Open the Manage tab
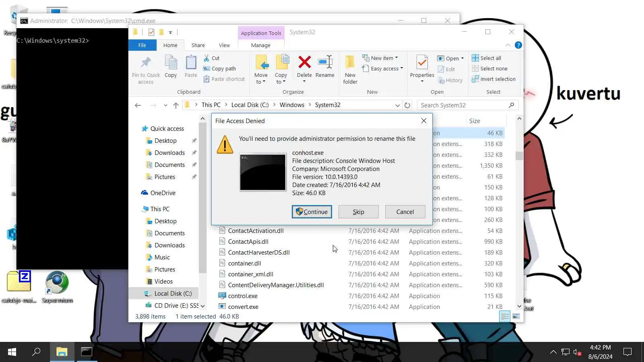 pos(261,45)
